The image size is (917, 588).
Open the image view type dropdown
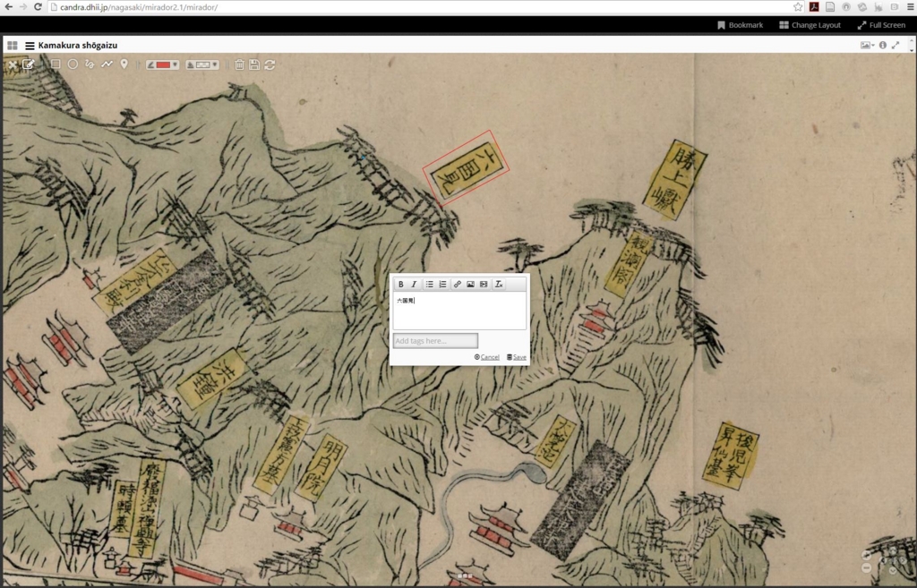pyautogui.click(x=867, y=45)
